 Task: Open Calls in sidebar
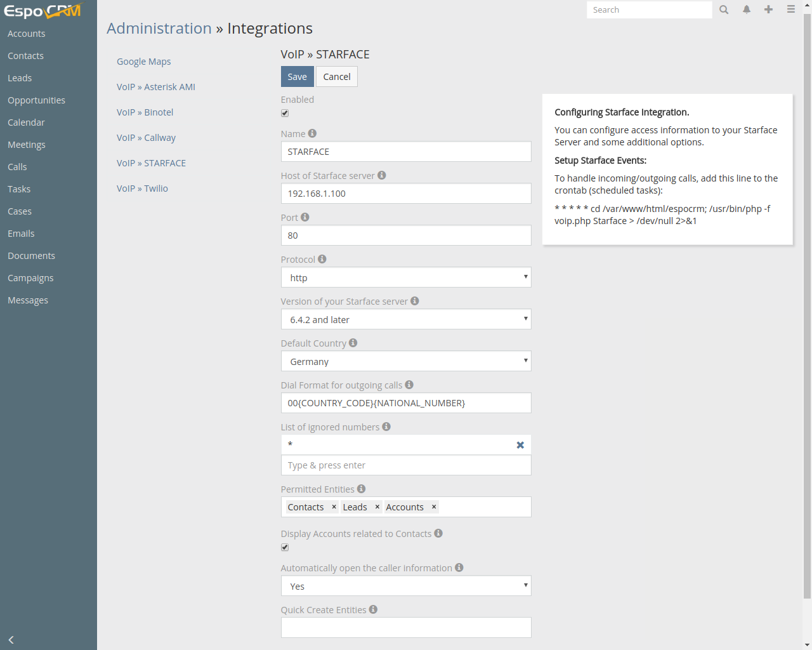[x=17, y=167]
